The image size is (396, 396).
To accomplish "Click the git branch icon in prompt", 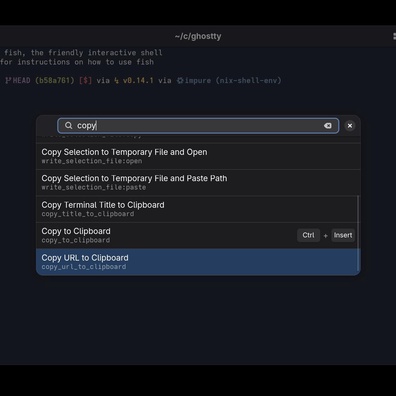I will click(8, 80).
